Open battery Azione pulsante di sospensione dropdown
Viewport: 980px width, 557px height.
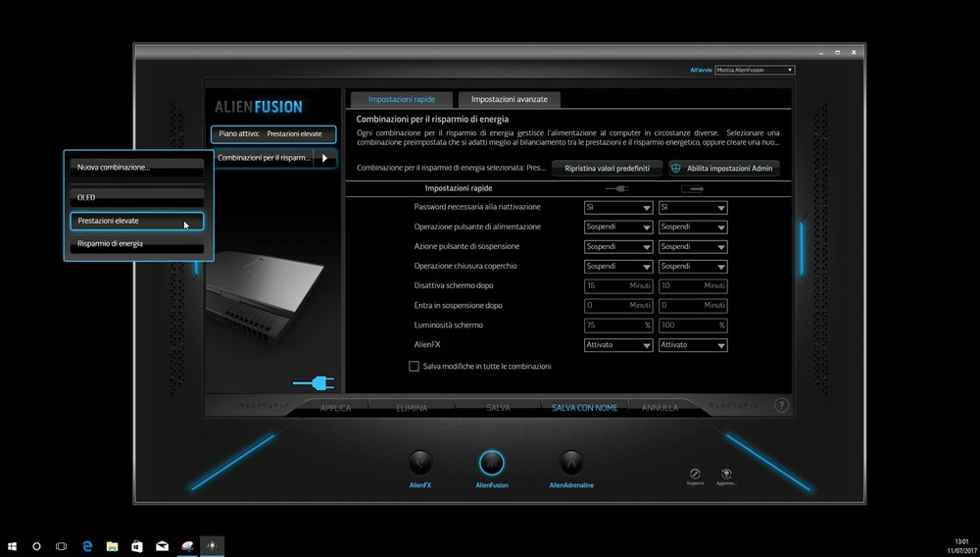pyautogui.click(x=693, y=247)
